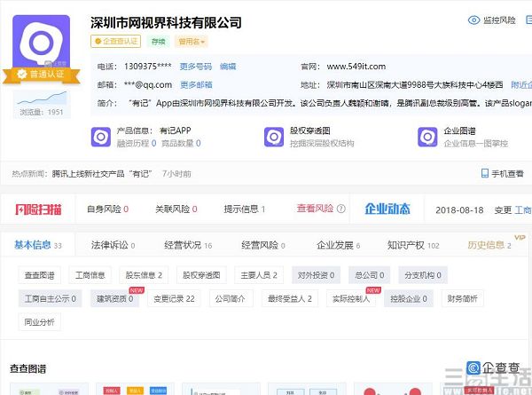The image size is (532, 395).
Task: Click the 公司简介 button
Action: pyautogui.click(x=230, y=299)
